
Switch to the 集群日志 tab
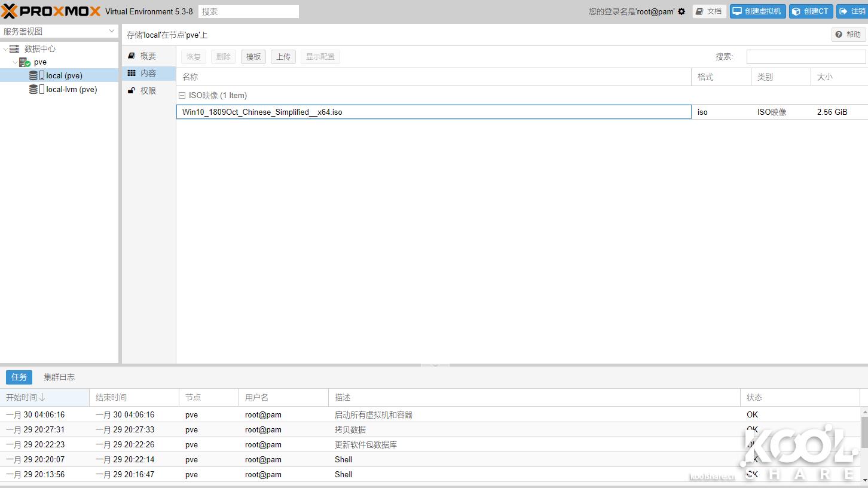[59, 377]
